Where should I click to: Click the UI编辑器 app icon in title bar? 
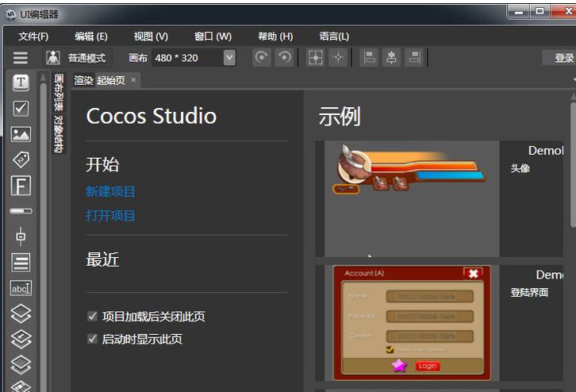[10, 14]
